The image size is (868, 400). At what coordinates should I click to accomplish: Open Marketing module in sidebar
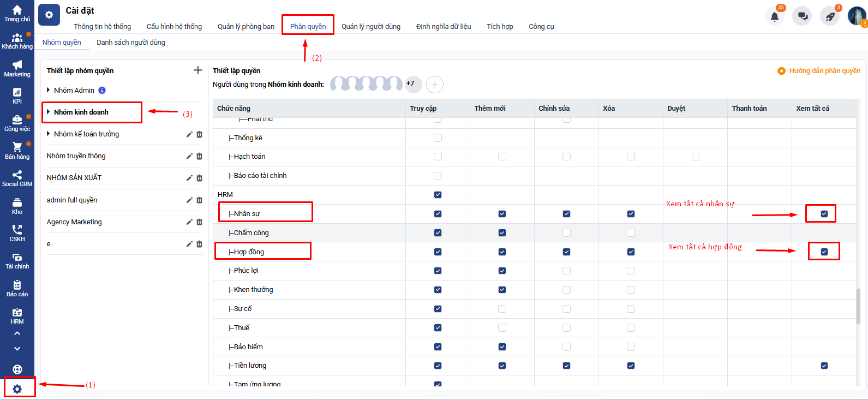click(x=17, y=69)
